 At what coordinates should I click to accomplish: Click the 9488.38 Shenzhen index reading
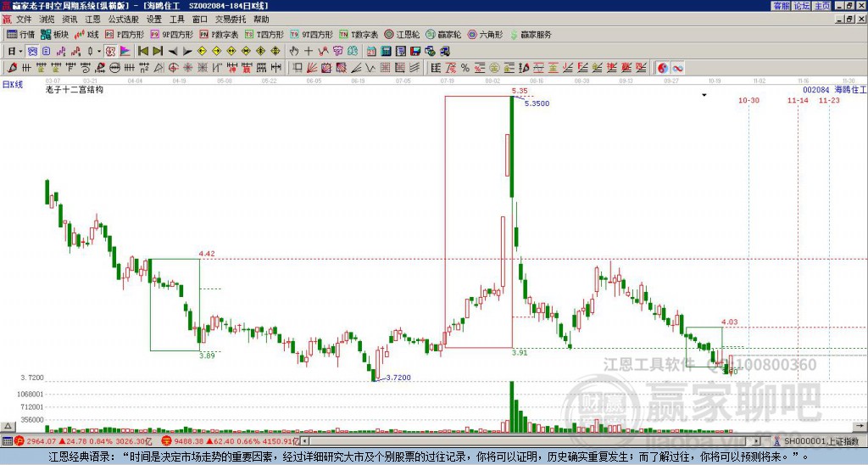[x=188, y=441]
